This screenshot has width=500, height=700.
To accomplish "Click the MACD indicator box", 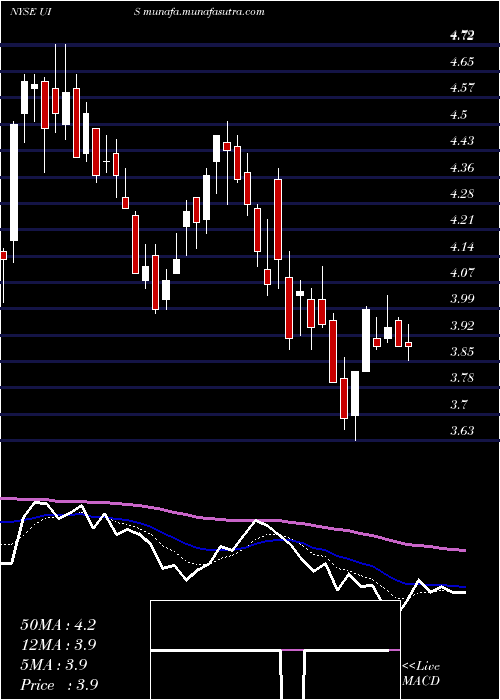I will 275,650.
